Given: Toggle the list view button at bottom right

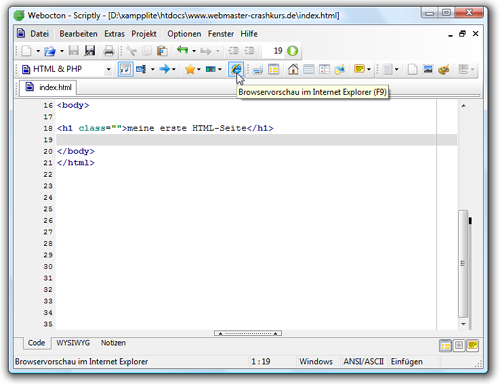Looking at the screenshot, I should click(x=445, y=346).
